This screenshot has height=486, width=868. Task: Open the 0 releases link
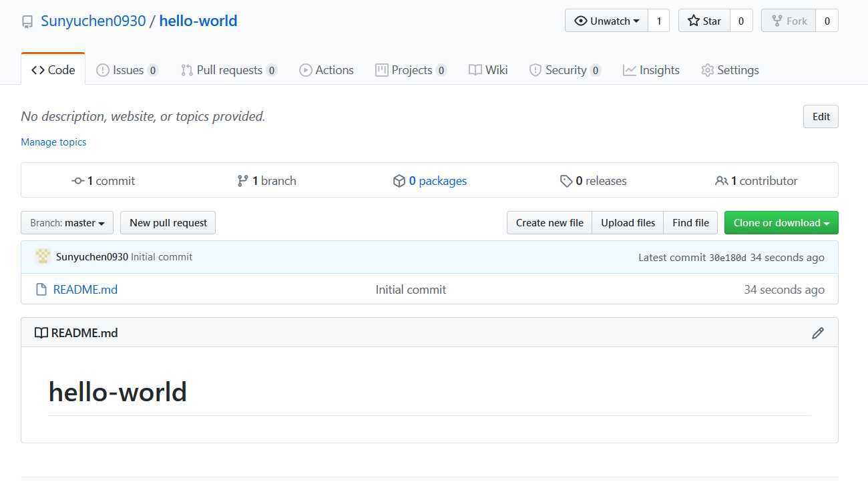593,181
